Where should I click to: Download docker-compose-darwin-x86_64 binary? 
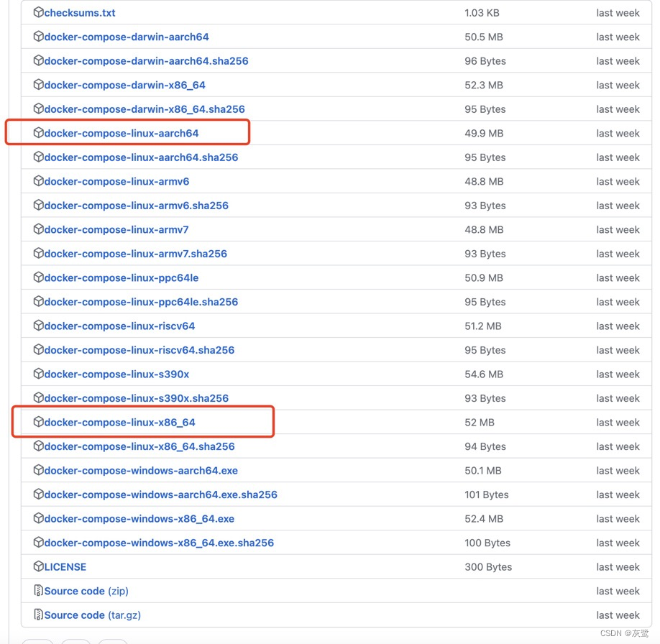pyautogui.click(x=124, y=85)
